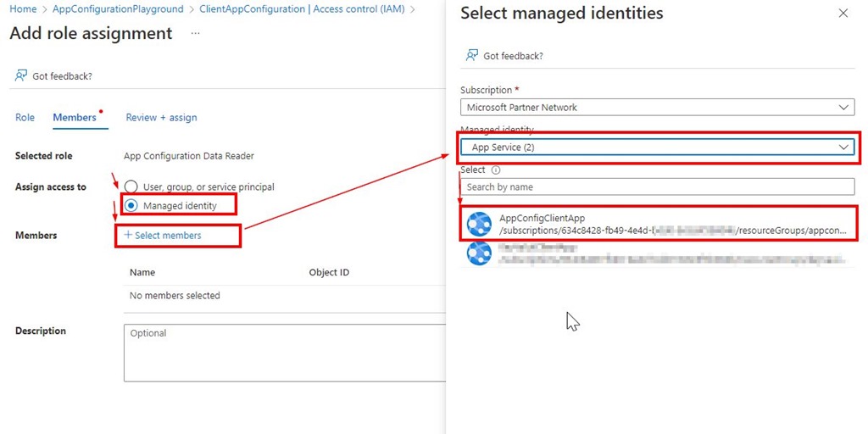Close the Select managed identities panel
Image resolution: width=868 pixels, height=434 pixels.
click(x=843, y=14)
